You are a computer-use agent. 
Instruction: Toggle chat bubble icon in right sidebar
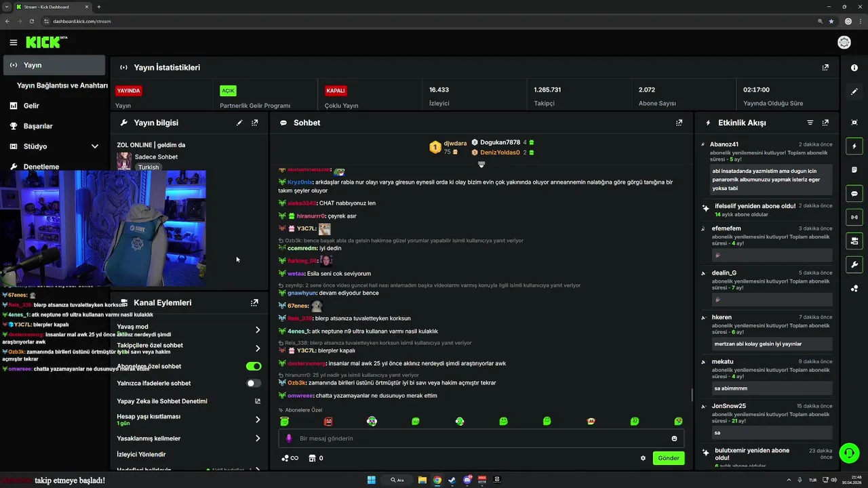pos(854,194)
